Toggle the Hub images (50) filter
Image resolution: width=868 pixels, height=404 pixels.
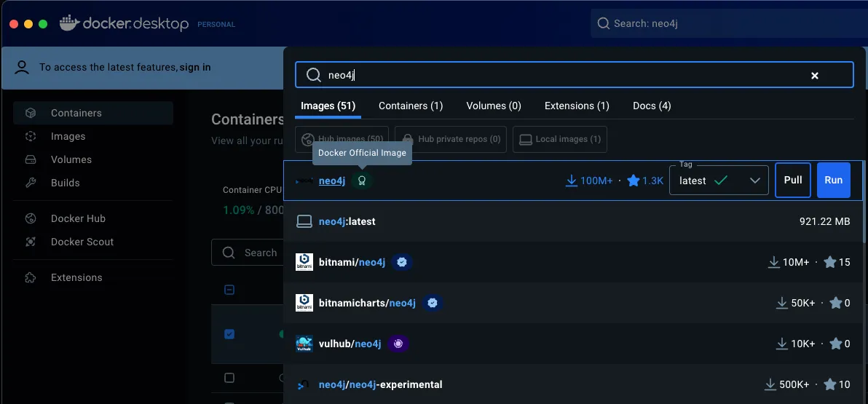coord(342,139)
